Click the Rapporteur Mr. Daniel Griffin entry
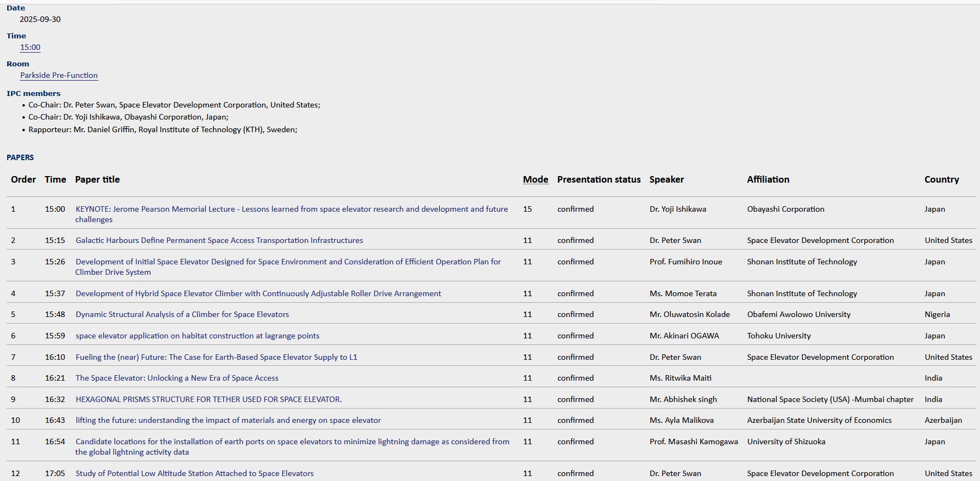Viewport: 980px width, 481px height. coord(163,129)
